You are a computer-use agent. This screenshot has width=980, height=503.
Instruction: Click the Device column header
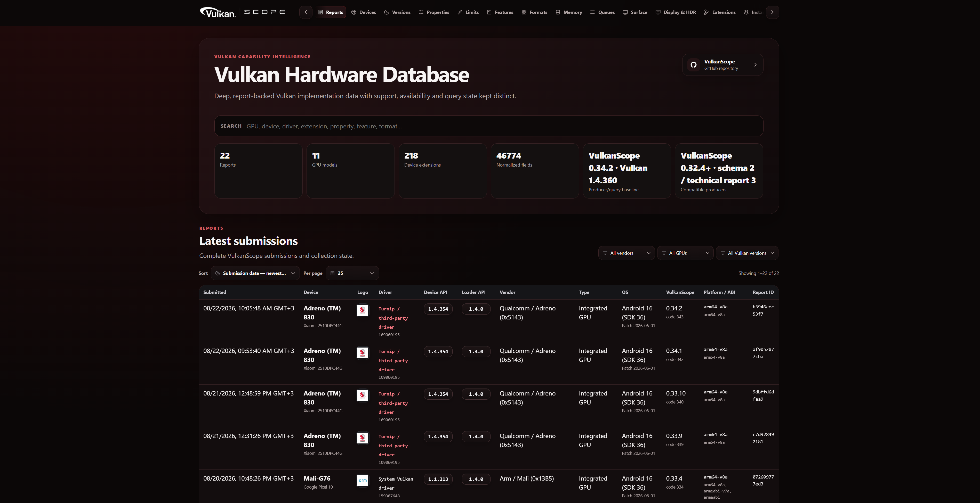(x=311, y=292)
